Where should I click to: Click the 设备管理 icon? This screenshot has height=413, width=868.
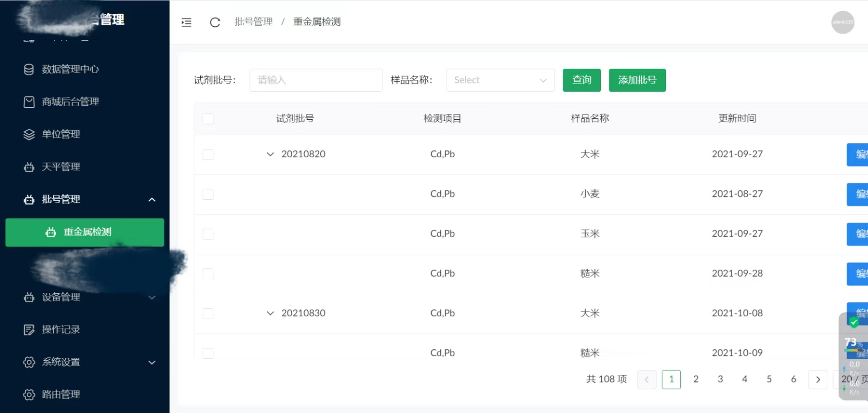[x=29, y=297]
